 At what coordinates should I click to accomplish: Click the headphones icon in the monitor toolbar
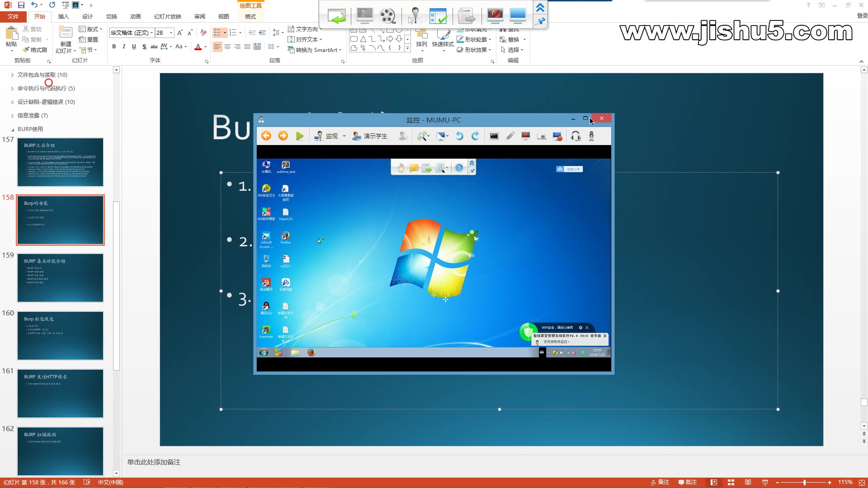pyautogui.click(x=576, y=136)
